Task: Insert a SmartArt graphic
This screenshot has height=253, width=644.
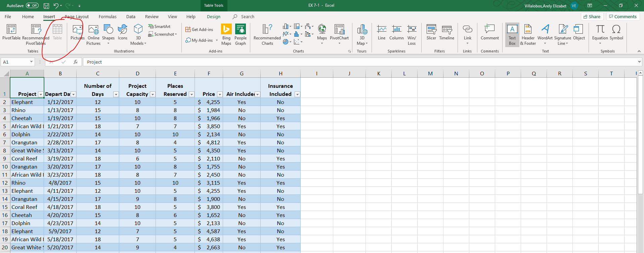Action: click(x=160, y=27)
